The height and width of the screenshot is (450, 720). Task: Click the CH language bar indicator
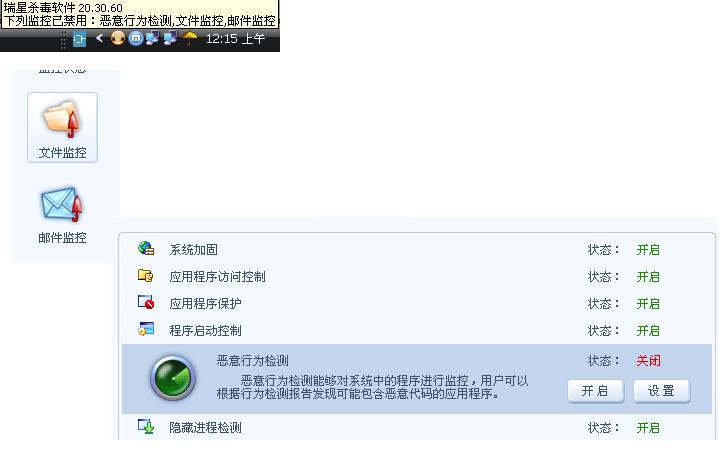point(79,39)
